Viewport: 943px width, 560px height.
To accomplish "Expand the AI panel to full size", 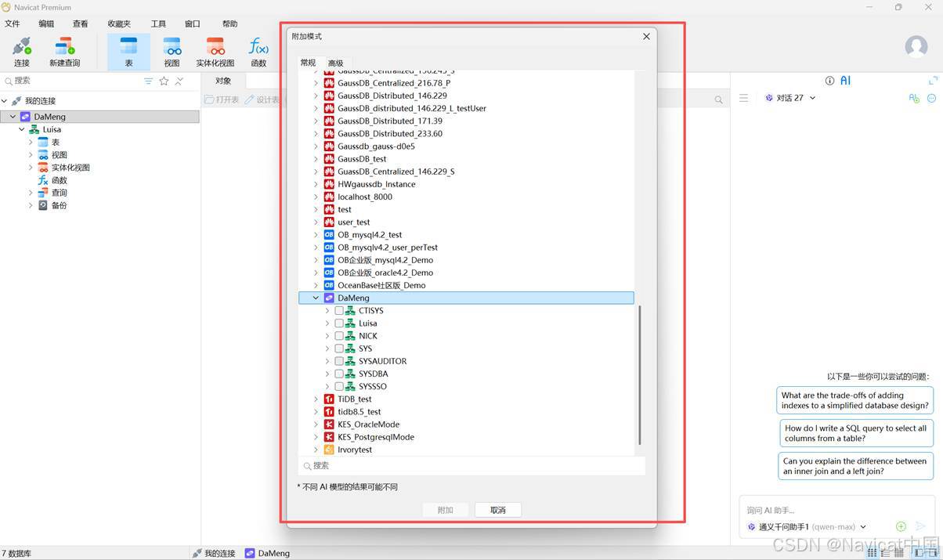I will [933, 81].
